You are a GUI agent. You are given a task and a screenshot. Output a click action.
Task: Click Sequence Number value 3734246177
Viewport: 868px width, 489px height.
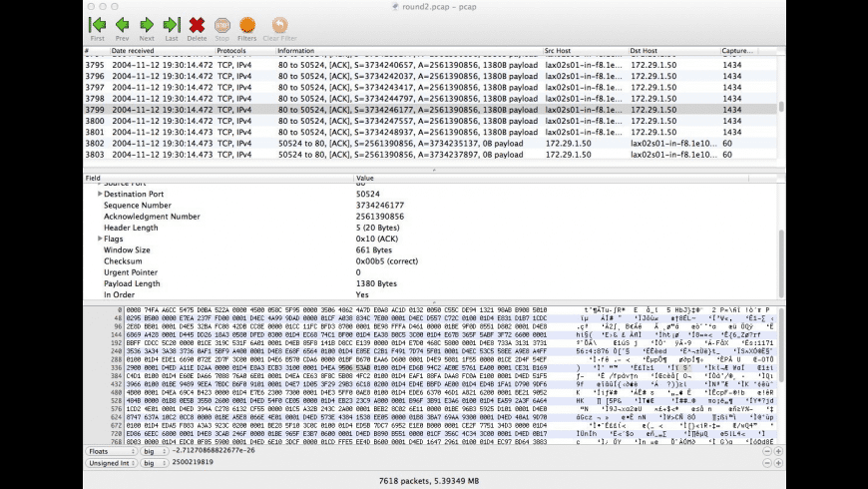click(x=380, y=205)
